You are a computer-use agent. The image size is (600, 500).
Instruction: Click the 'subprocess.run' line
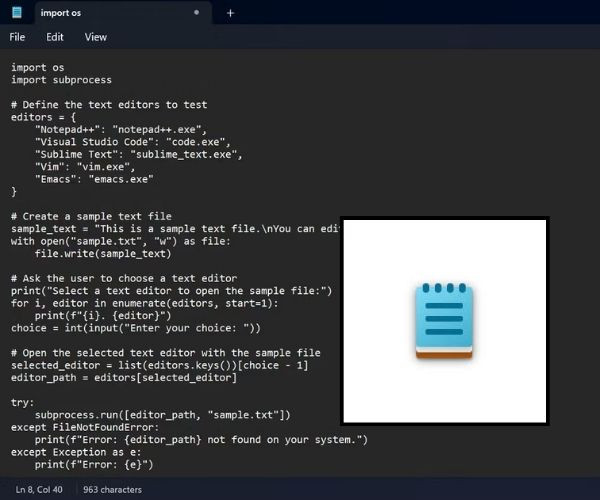click(x=163, y=415)
